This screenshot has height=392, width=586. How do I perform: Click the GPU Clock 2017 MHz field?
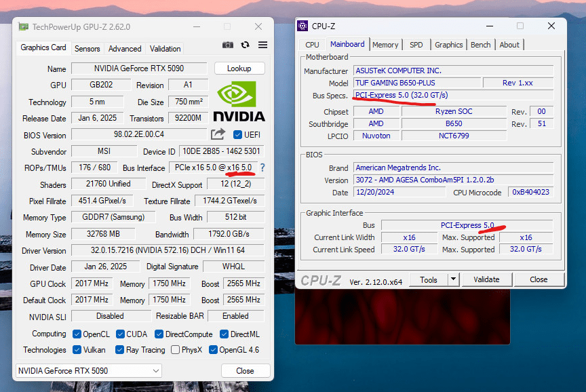92,283
